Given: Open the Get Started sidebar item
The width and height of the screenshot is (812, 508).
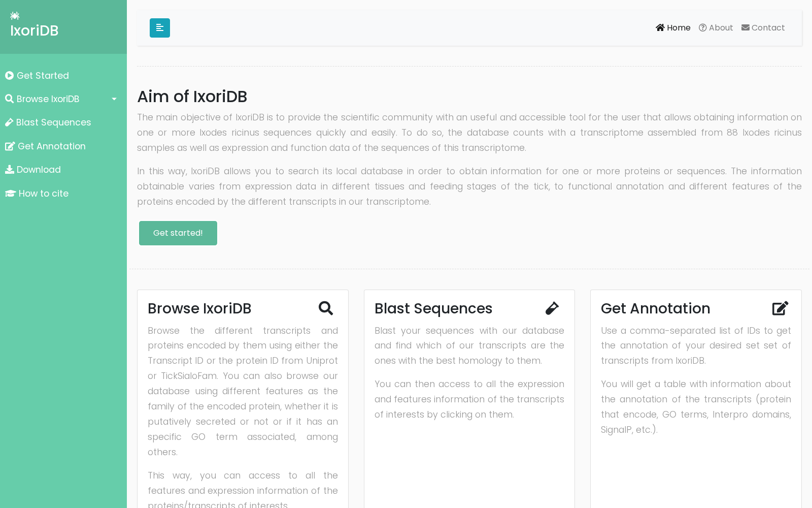Looking at the screenshot, I should coord(63,76).
